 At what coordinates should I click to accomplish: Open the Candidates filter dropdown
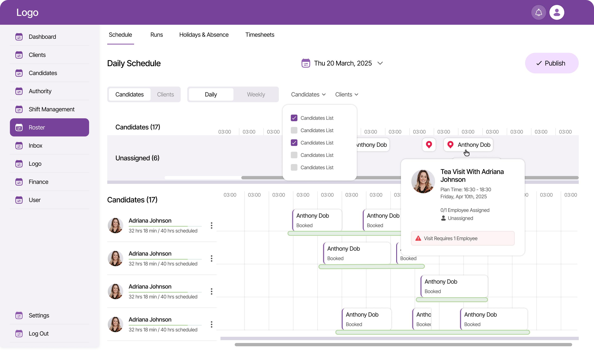[x=308, y=94]
